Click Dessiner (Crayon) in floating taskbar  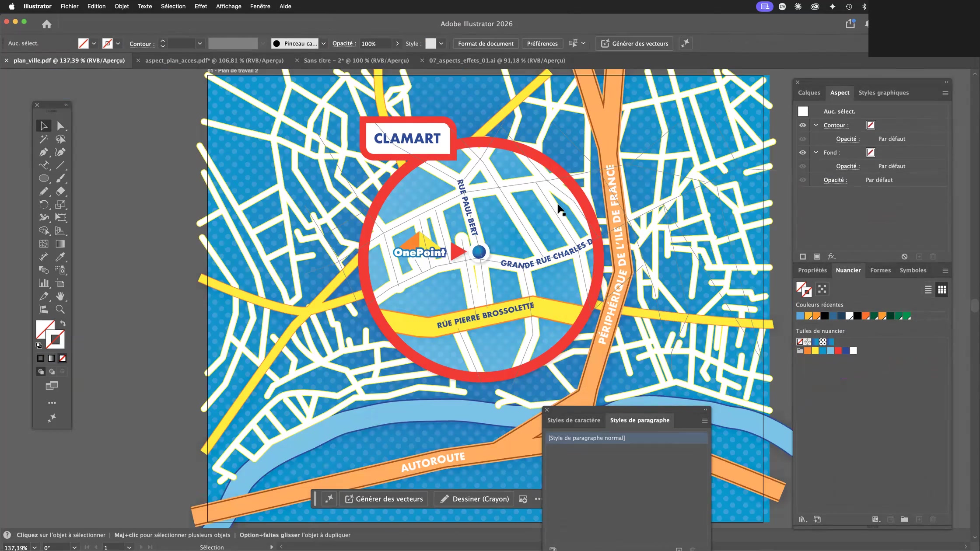coord(475,499)
